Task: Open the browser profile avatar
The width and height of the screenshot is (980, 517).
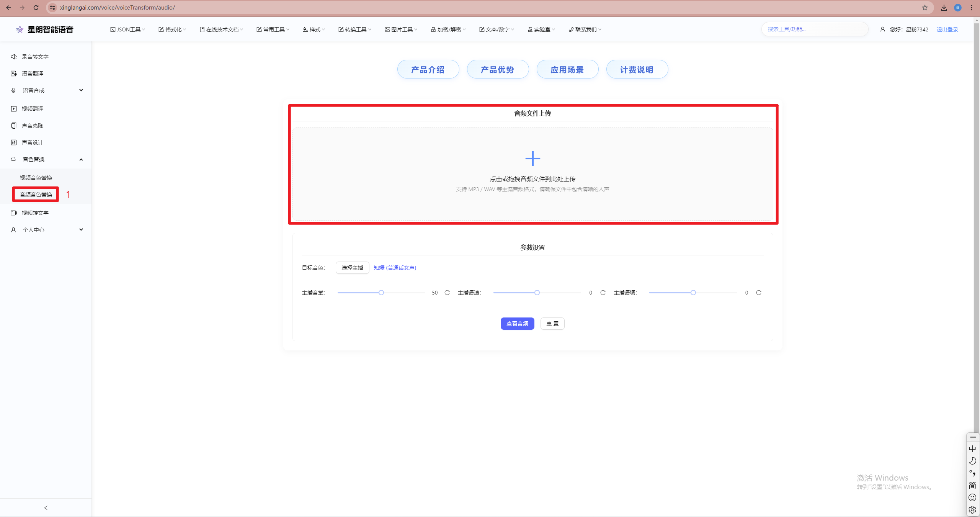Action: click(958, 8)
